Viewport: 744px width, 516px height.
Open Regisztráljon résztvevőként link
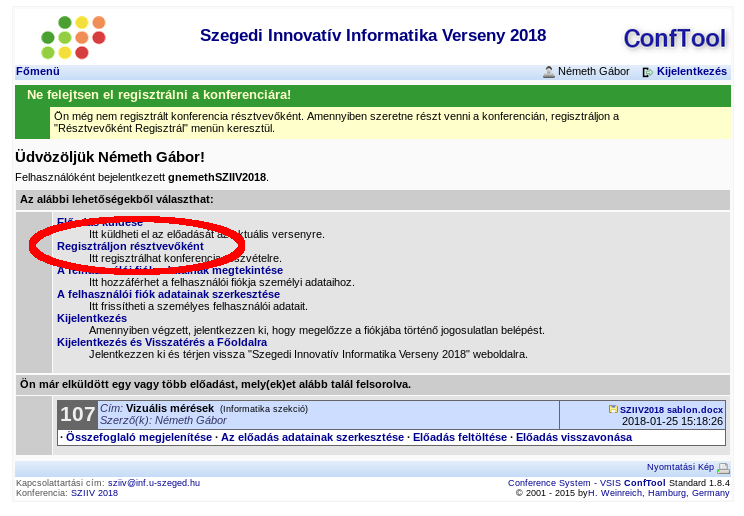point(130,246)
